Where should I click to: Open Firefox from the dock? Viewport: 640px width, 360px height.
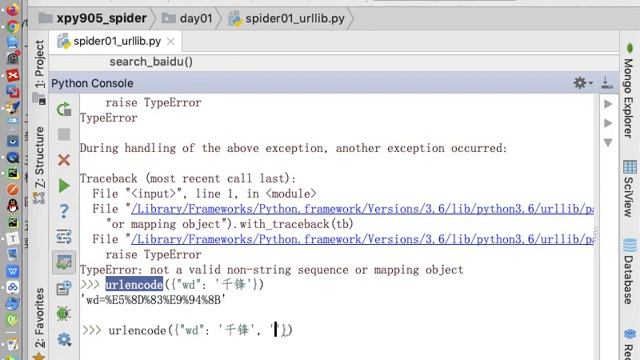(x=13, y=10)
